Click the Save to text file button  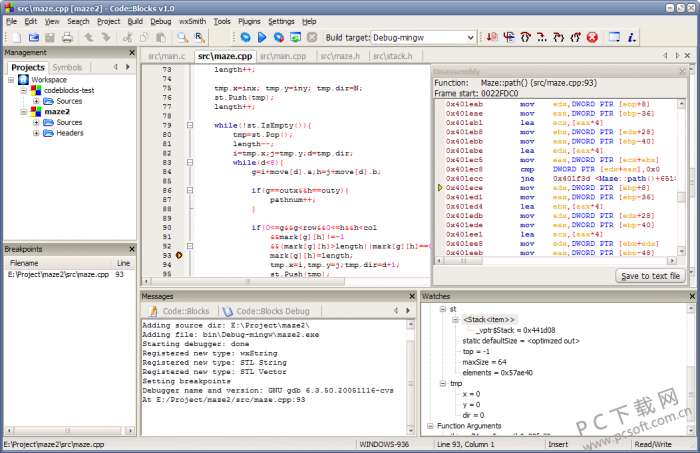tap(650, 276)
